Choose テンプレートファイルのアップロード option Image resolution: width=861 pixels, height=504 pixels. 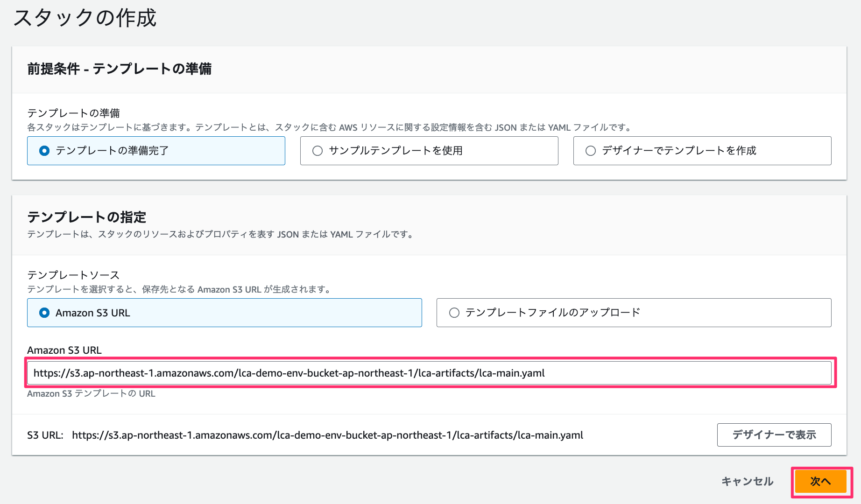(x=634, y=313)
